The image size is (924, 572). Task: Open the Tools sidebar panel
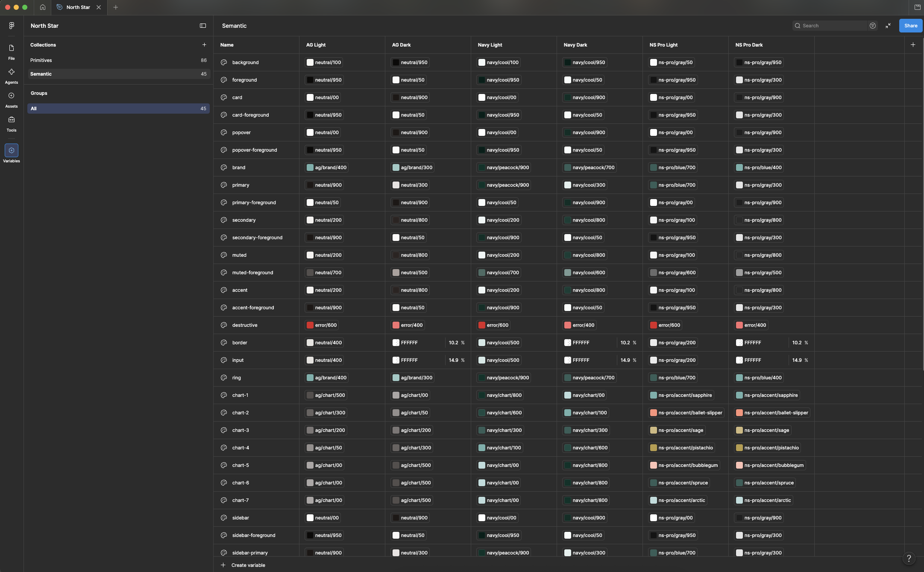click(x=12, y=123)
